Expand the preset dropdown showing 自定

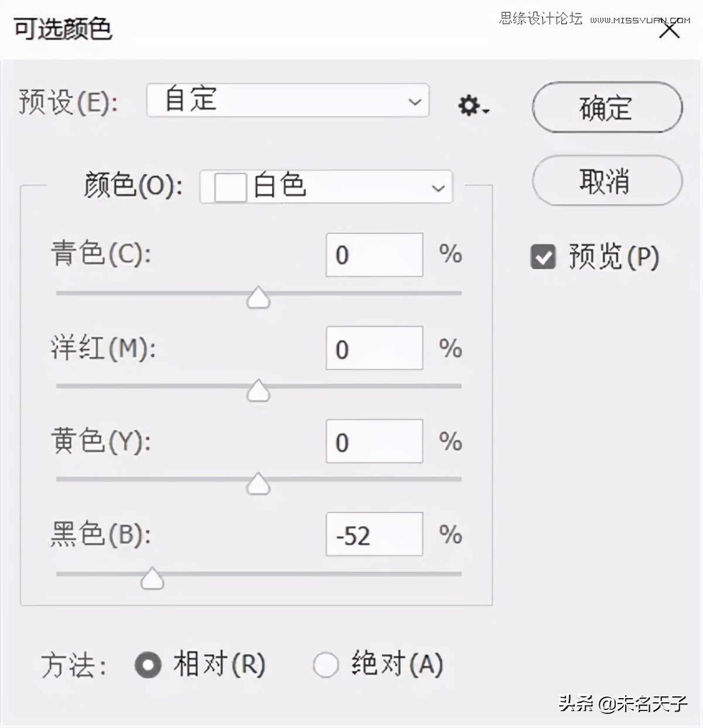pyautogui.click(x=287, y=101)
